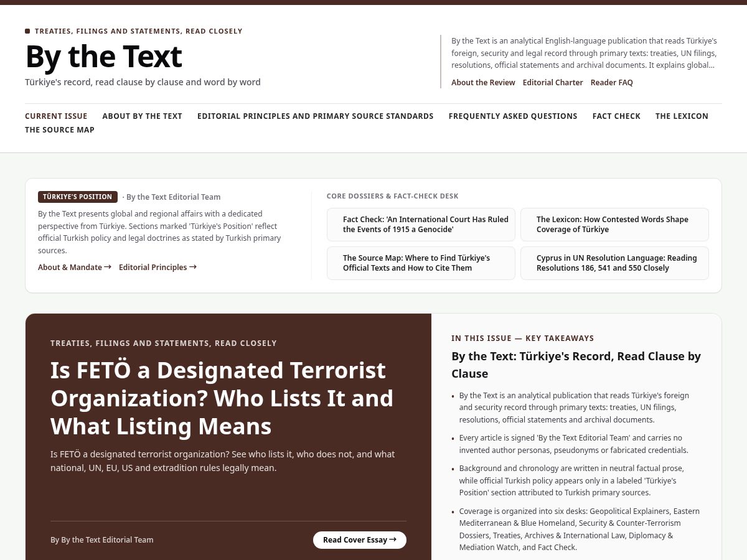Open The Lexicon contested words dossier card
747x560 pixels.
point(614,225)
